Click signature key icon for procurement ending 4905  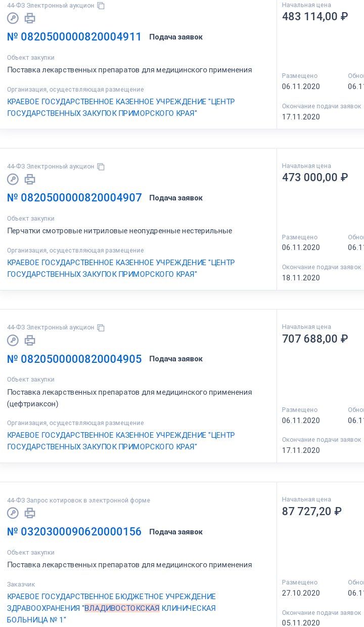(13, 340)
